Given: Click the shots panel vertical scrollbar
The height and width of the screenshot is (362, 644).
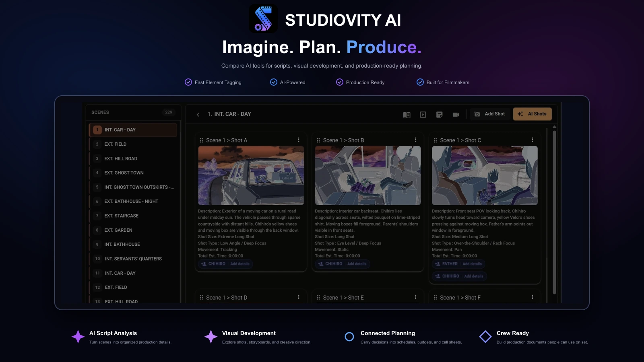Looking at the screenshot, I should (554, 212).
